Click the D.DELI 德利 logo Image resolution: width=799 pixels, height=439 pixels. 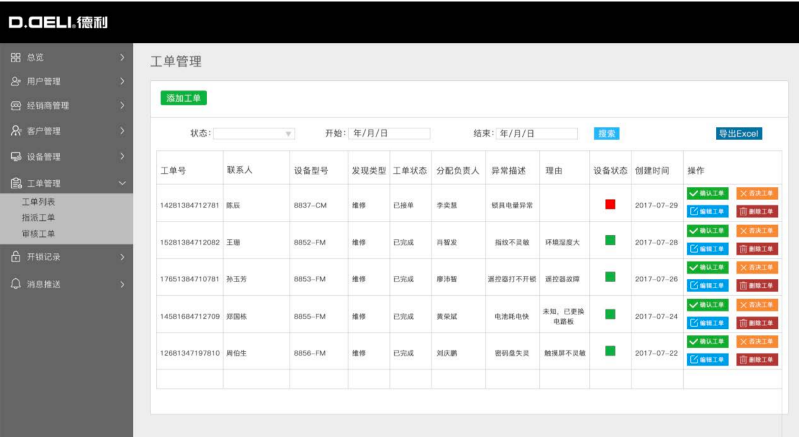(x=58, y=22)
